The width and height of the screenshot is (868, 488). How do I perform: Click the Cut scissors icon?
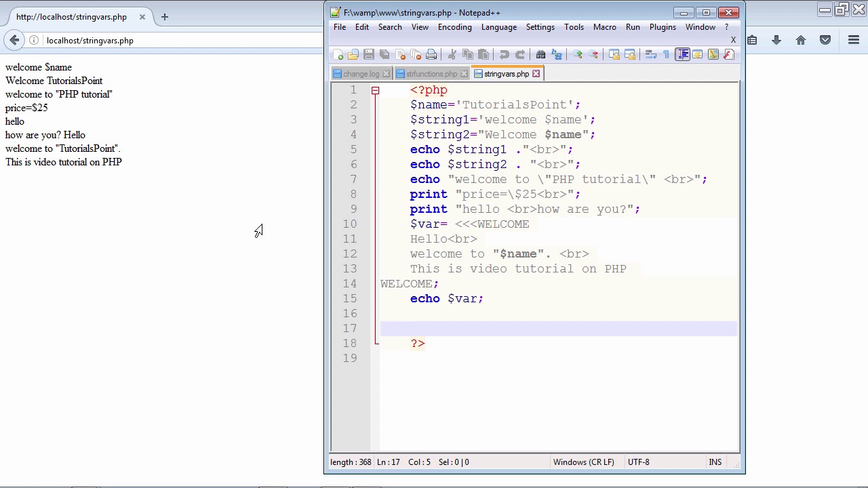pos(452,55)
